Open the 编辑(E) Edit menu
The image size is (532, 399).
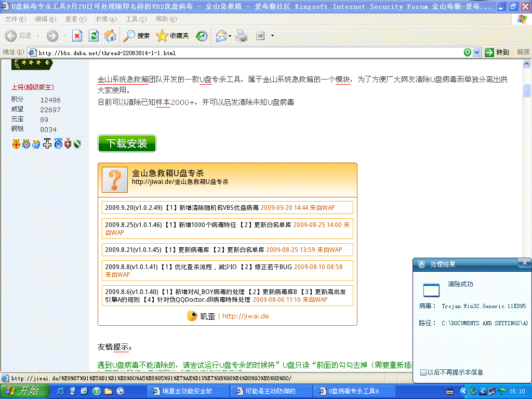pyautogui.click(x=46, y=19)
